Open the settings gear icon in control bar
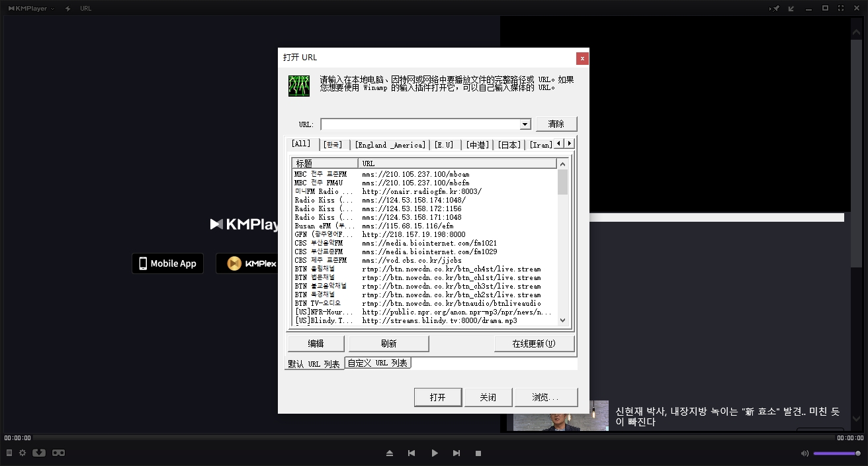This screenshot has height=466, width=868. point(22,453)
